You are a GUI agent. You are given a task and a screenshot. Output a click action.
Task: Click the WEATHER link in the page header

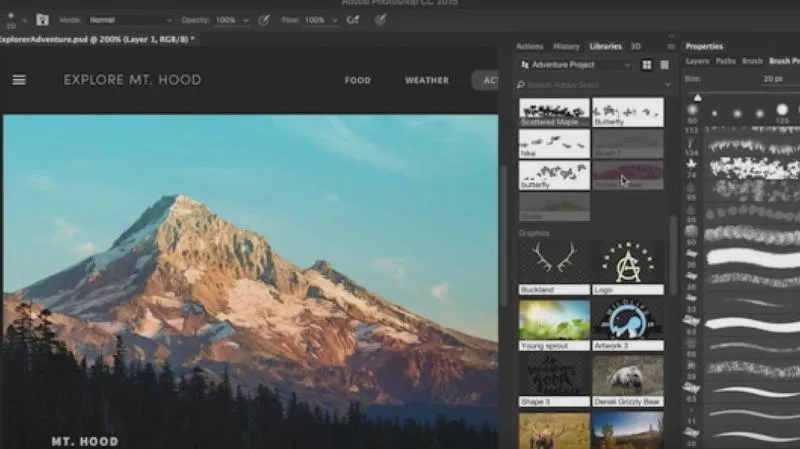click(x=426, y=80)
